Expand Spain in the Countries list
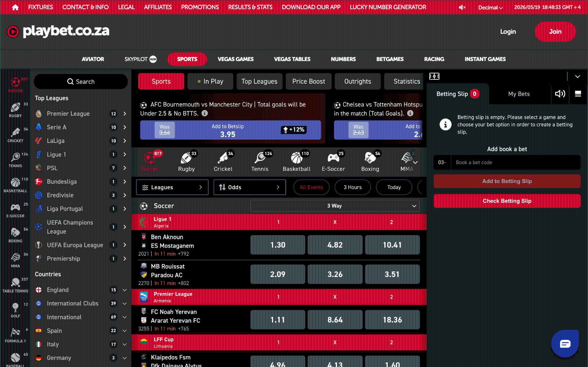588x367 pixels. (x=125, y=331)
